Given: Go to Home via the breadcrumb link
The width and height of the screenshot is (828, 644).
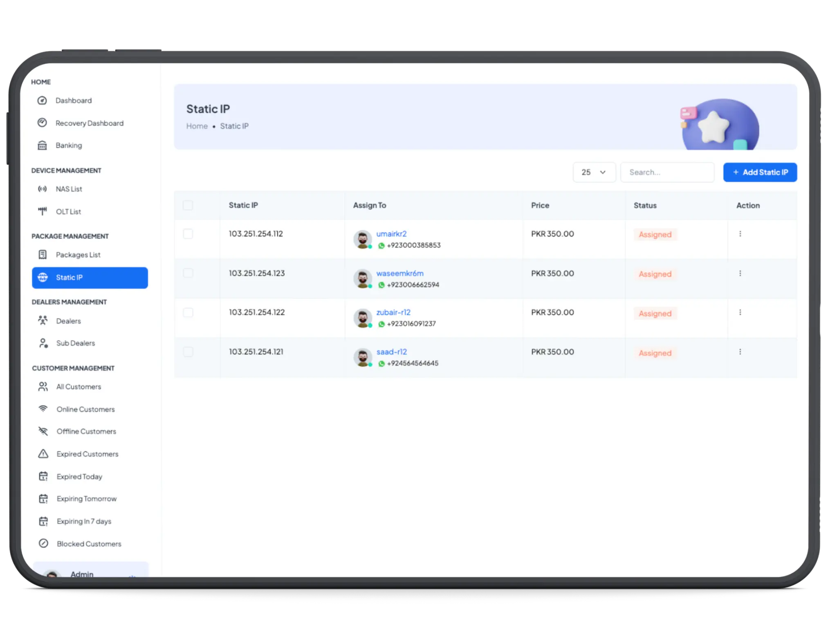Looking at the screenshot, I should point(197,126).
